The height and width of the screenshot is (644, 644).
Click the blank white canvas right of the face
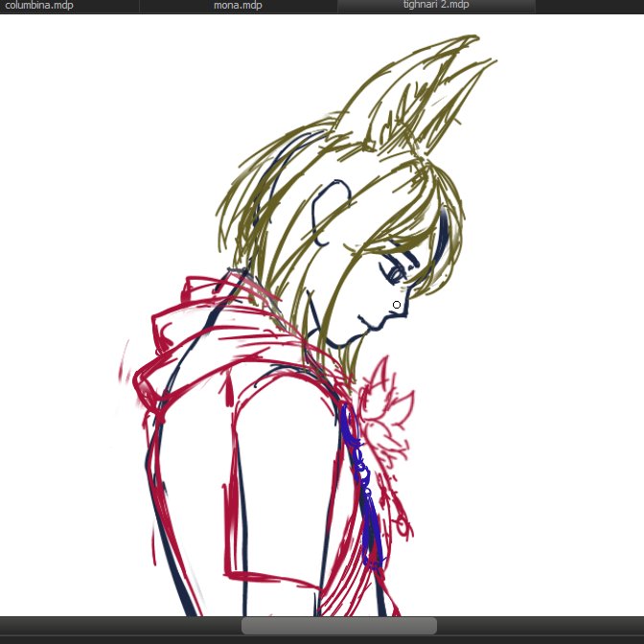pos(534,287)
